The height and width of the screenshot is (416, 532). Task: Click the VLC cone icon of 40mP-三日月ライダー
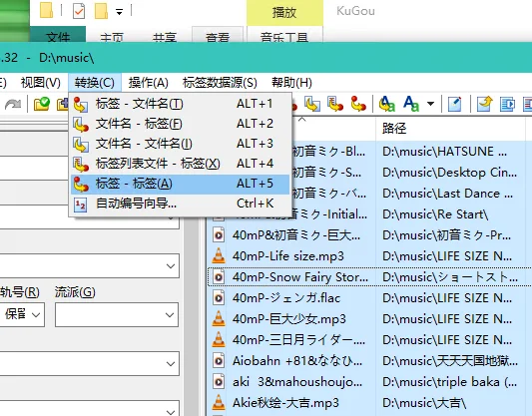219,340
